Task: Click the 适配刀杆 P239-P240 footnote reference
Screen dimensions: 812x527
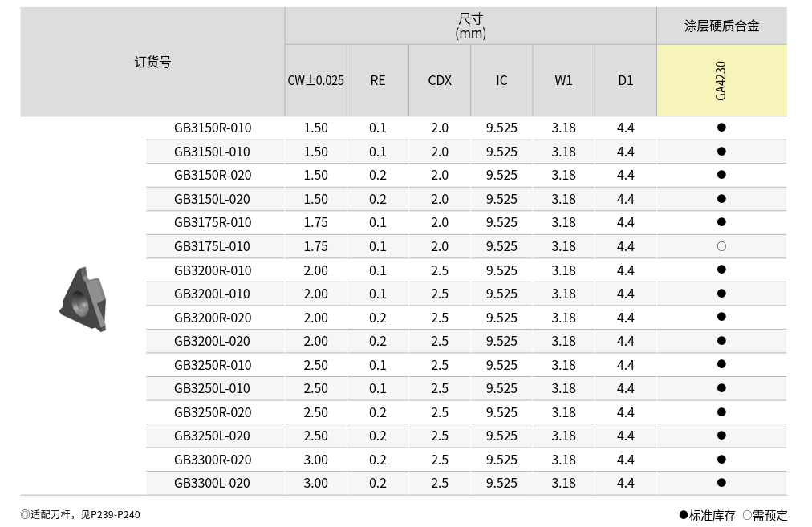Action: (x=80, y=515)
